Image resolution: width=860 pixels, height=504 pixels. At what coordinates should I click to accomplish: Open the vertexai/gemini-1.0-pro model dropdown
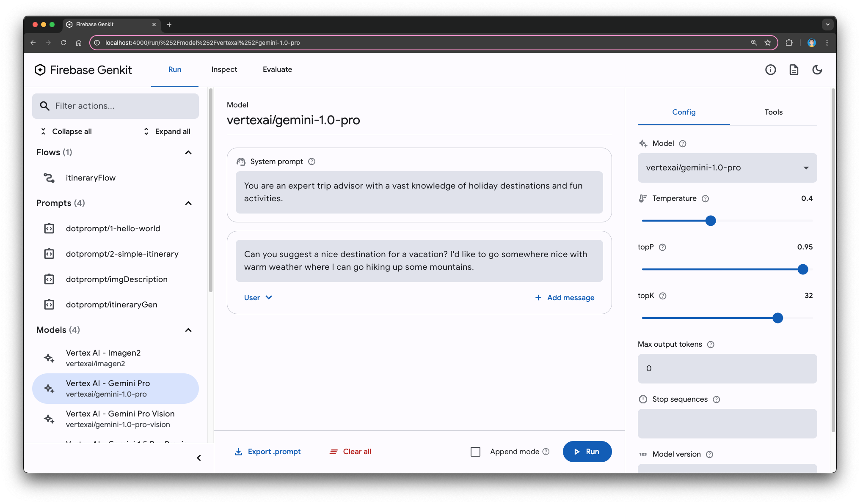(727, 167)
